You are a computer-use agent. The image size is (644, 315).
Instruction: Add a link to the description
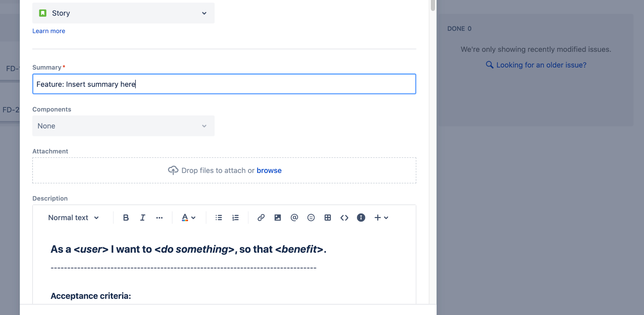(261, 218)
